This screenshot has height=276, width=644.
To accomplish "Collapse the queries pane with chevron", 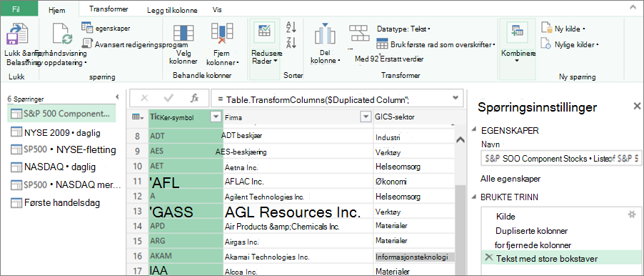I will [117, 97].
